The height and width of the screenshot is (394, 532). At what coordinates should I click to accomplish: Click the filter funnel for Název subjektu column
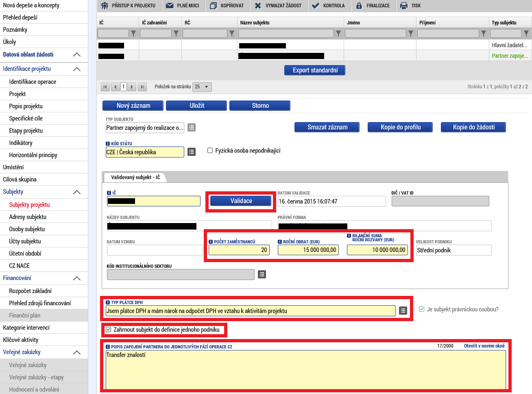click(x=338, y=33)
